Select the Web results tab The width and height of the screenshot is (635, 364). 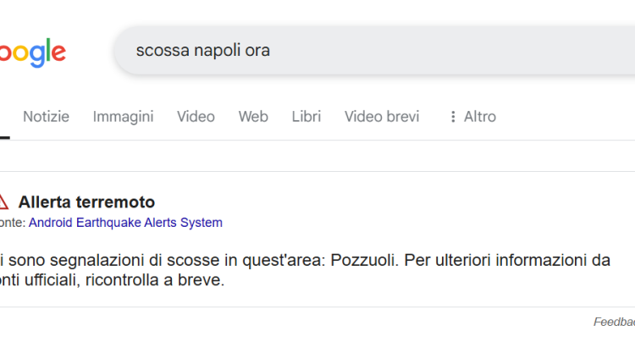[253, 117]
